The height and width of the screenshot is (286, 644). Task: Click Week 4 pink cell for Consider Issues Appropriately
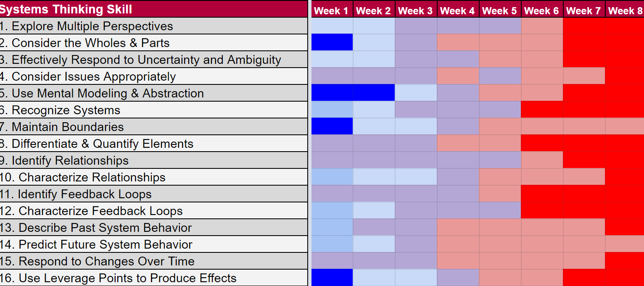tap(458, 76)
